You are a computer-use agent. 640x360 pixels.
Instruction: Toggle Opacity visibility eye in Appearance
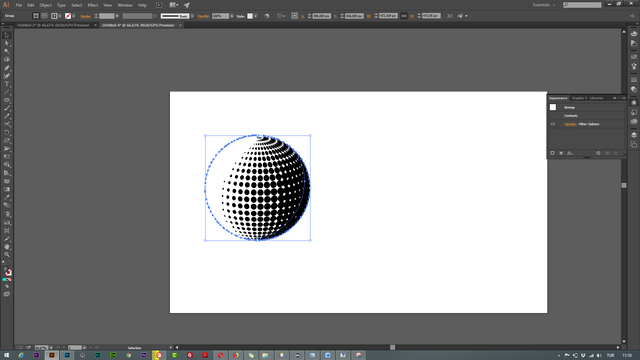tap(553, 124)
